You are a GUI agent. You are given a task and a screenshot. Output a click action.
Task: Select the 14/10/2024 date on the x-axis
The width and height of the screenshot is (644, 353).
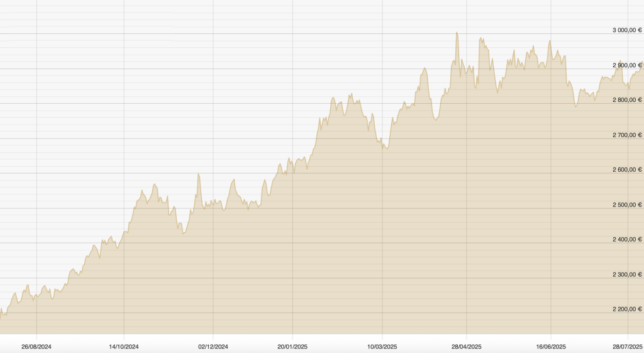pos(124,346)
